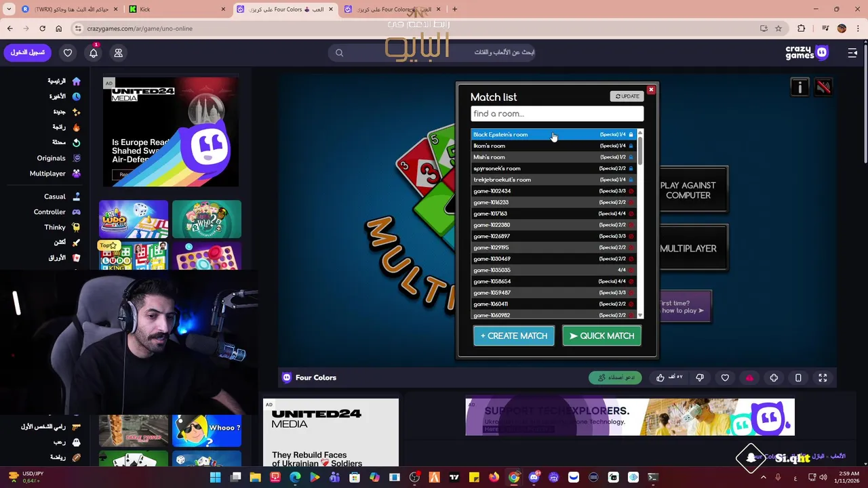Click the address bar URL

[x=140, y=28]
